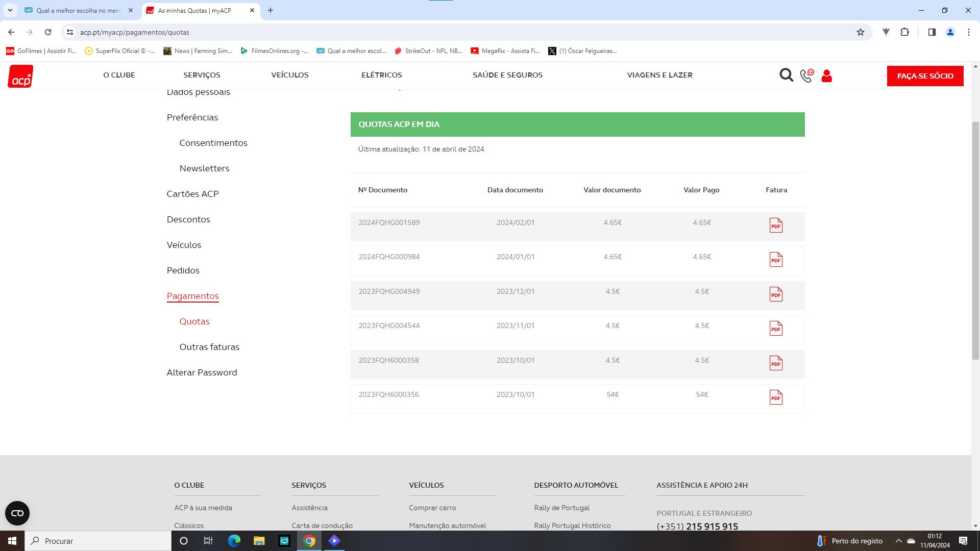Open the red user account icon
The image size is (980, 551).
[827, 76]
